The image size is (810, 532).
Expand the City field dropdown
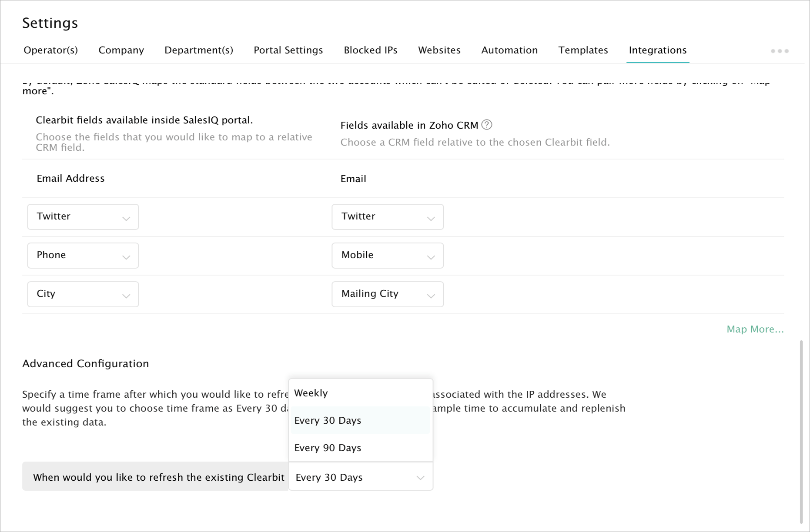pos(83,294)
